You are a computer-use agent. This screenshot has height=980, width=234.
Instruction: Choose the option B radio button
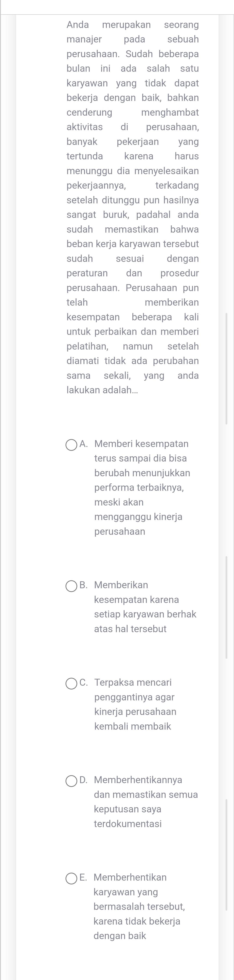point(71,586)
